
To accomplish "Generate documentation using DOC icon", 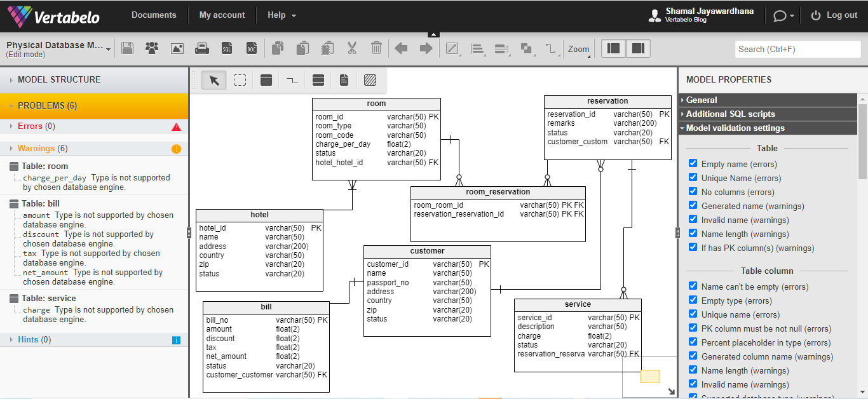I will point(252,48).
